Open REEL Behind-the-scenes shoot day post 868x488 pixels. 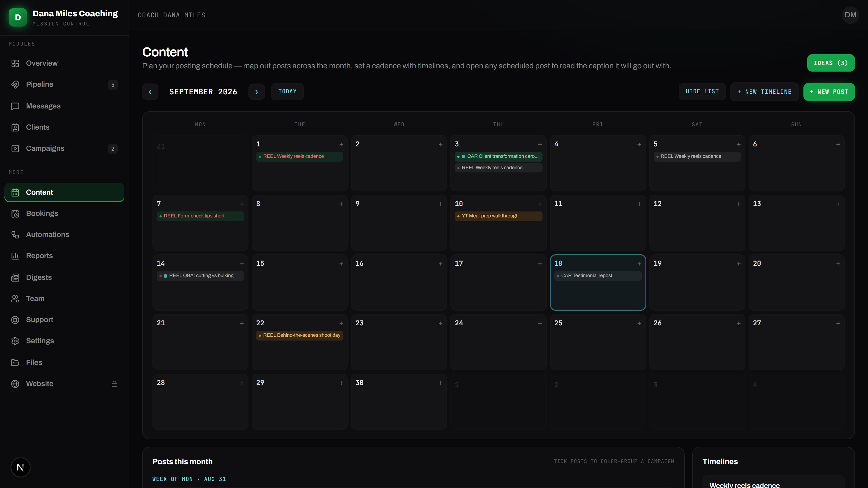(x=299, y=335)
